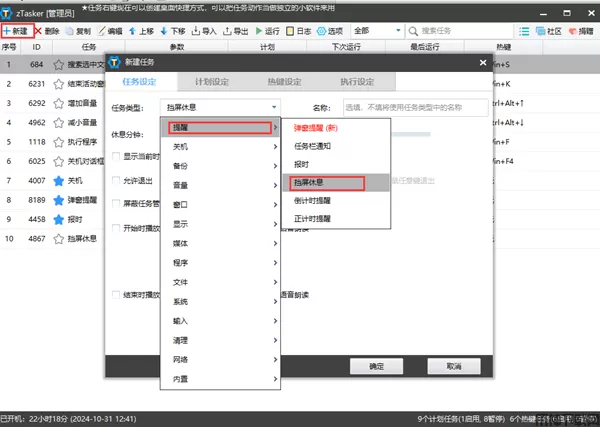
Task: Open the 全部 filter dropdown in toolbar
Action: [x=373, y=31]
